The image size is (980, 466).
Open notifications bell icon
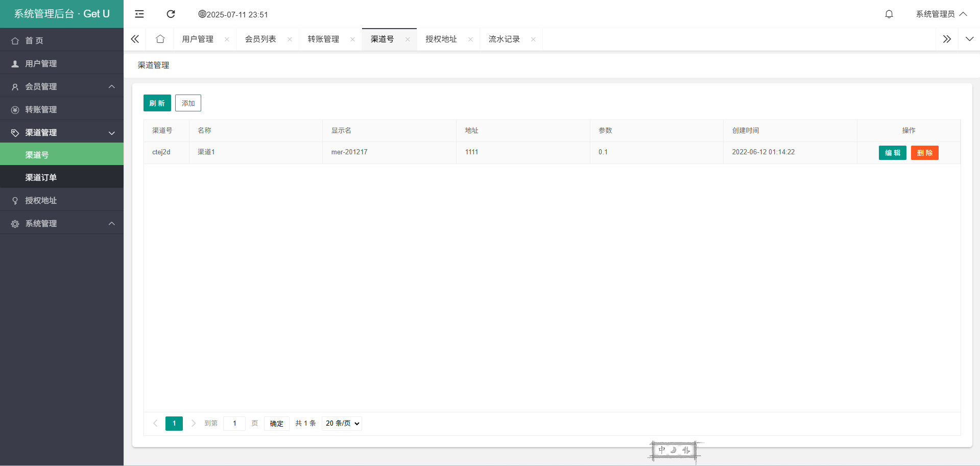tap(889, 14)
